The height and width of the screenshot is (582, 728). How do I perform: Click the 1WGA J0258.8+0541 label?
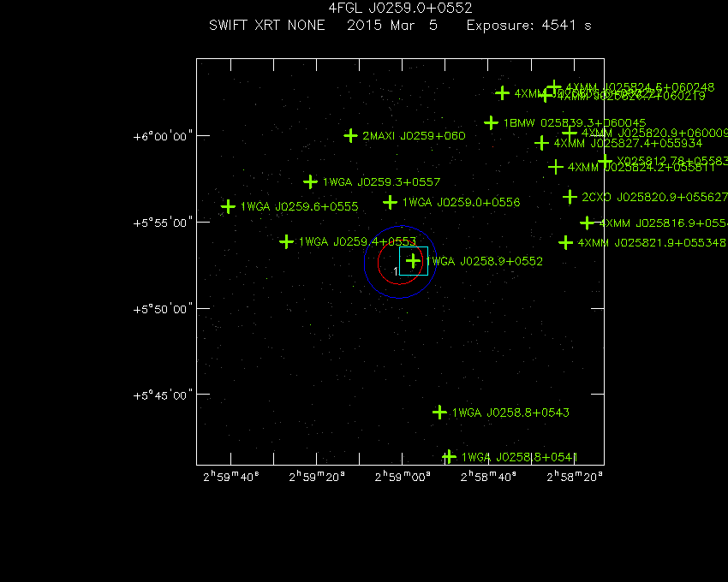click(519, 458)
